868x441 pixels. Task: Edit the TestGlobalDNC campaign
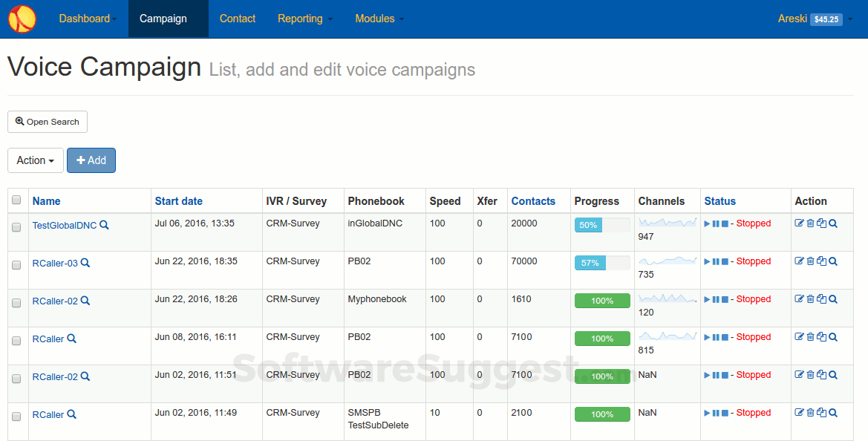(x=800, y=223)
